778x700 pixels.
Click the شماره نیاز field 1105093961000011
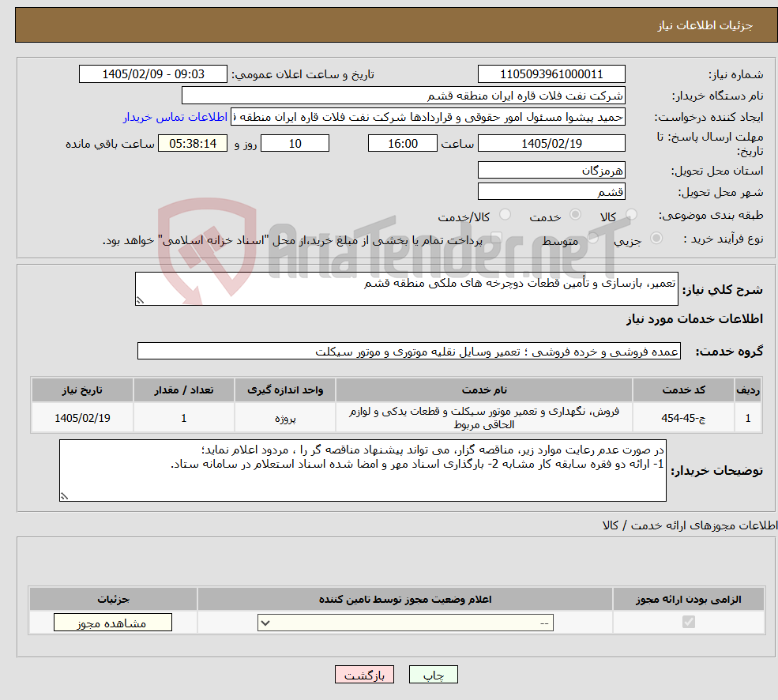click(551, 74)
